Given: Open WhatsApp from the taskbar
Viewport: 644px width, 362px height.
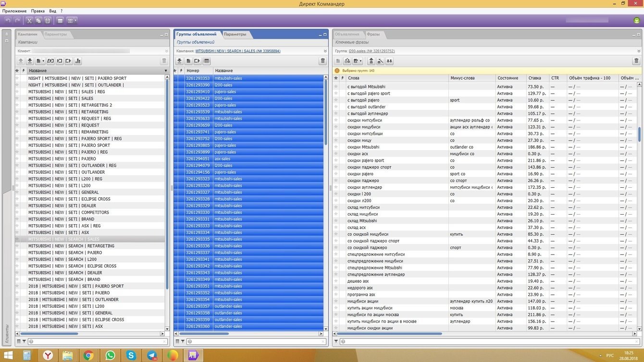Looking at the screenshot, I should (x=110, y=355).
